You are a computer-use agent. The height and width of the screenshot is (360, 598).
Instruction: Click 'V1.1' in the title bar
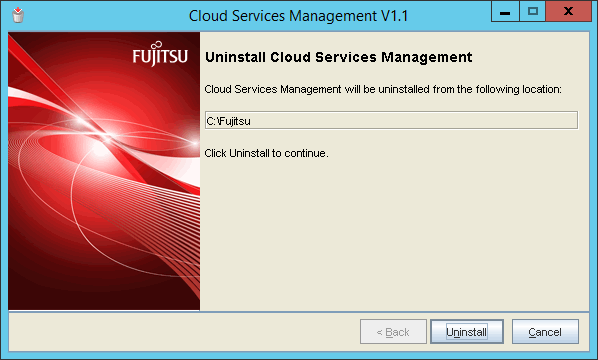click(395, 16)
